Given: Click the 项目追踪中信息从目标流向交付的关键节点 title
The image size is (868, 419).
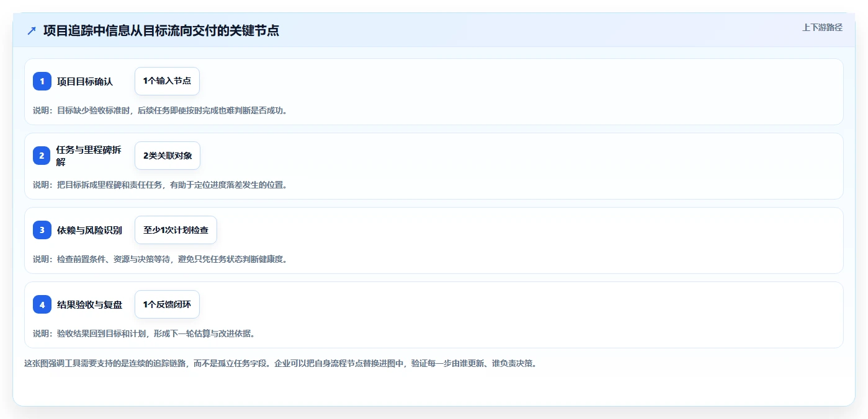Looking at the screenshot, I should coord(161,30).
